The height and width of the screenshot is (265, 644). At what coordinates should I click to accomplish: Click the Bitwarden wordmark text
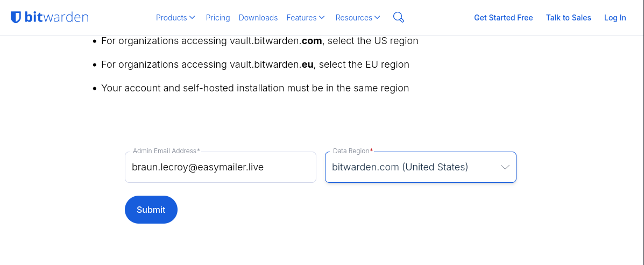(x=56, y=18)
